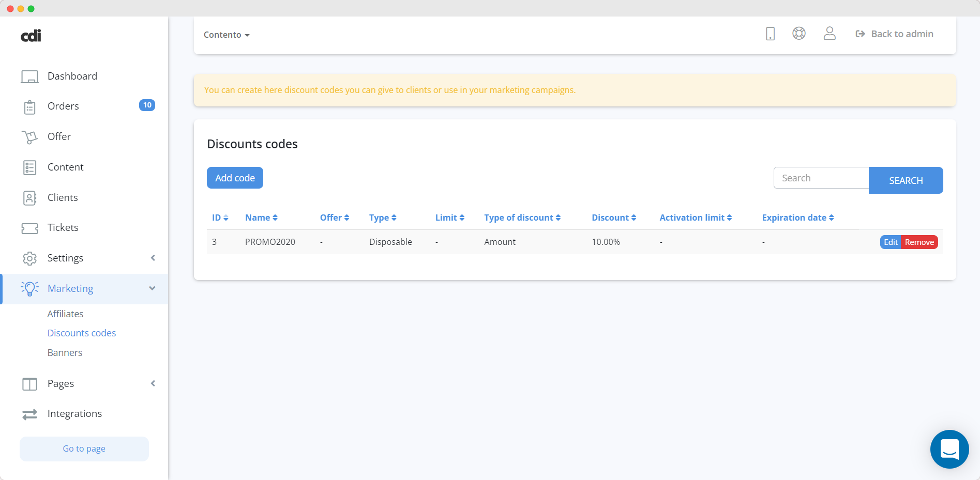Click Go to page button
This screenshot has height=480, width=980.
[84, 448]
